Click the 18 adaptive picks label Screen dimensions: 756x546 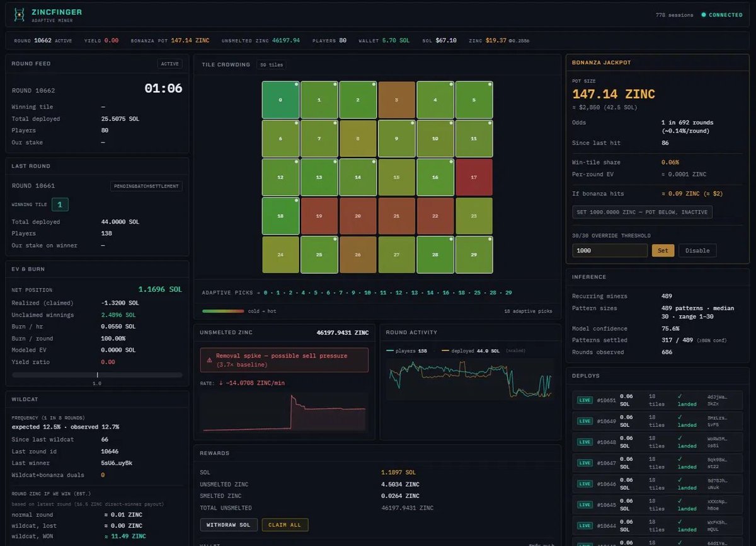(528, 311)
